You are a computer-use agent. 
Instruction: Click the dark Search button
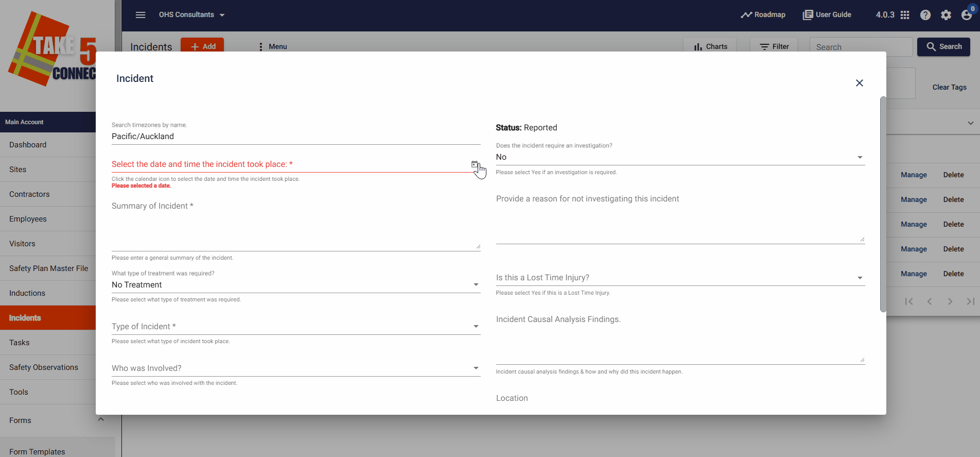pos(943,46)
